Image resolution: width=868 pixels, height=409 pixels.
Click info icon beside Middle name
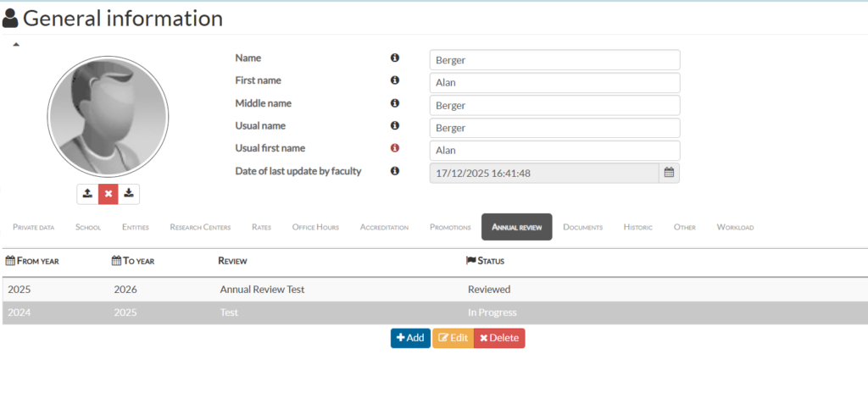pos(394,103)
